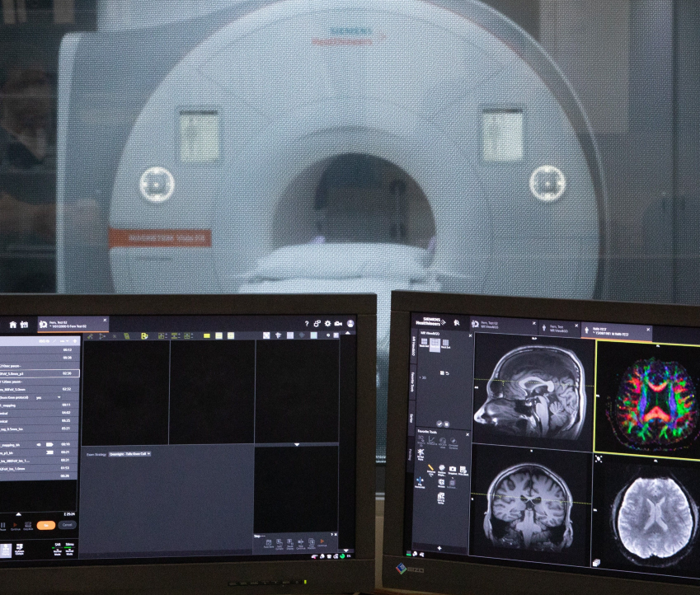Select the mapping row with time 00:11
Viewport: 700px width, 595px height.
pyautogui.click(x=40, y=405)
